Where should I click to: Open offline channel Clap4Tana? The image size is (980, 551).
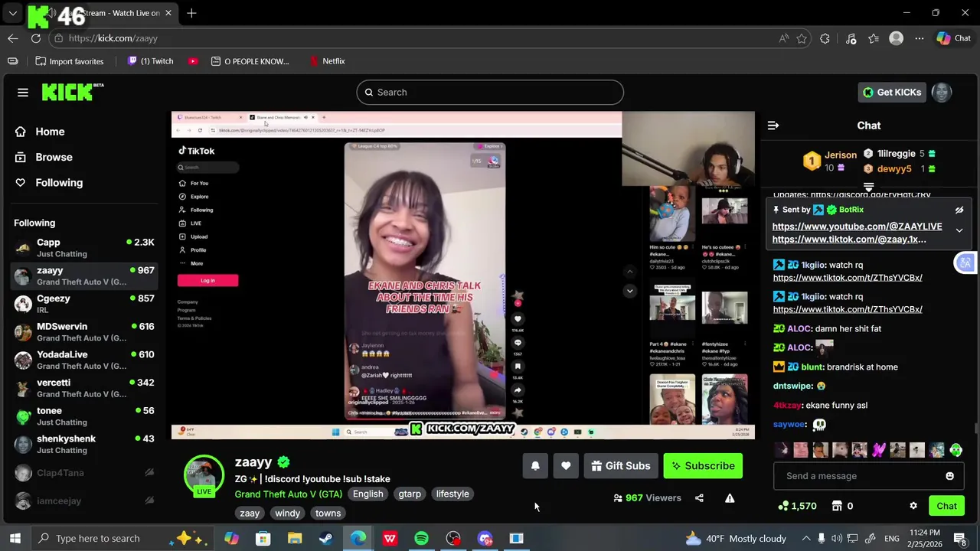coord(84,473)
